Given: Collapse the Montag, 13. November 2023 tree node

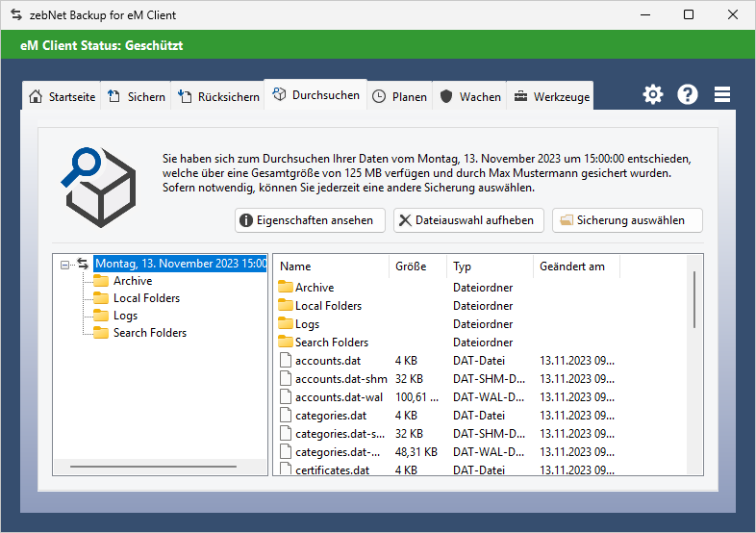Looking at the screenshot, I should [64, 265].
